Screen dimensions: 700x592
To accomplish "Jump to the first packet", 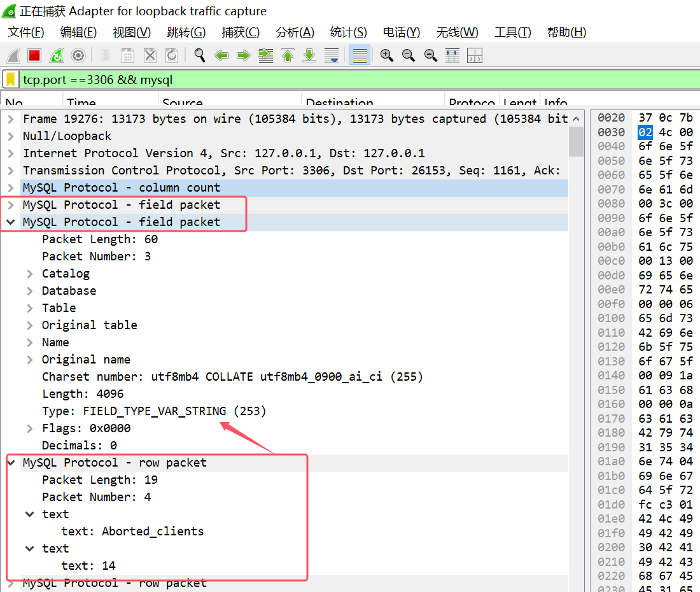I will click(288, 56).
